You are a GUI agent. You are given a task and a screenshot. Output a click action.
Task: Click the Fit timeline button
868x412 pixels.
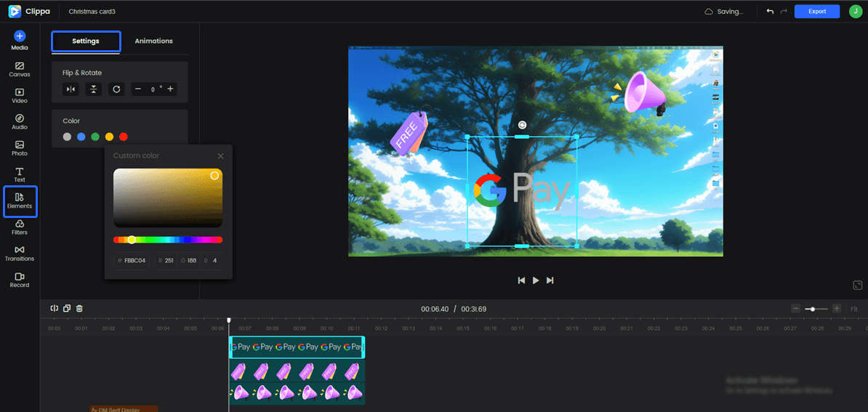[x=854, y=309]
